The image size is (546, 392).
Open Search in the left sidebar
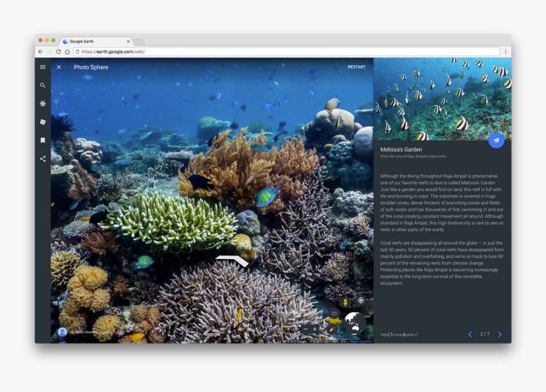[43, 86]
